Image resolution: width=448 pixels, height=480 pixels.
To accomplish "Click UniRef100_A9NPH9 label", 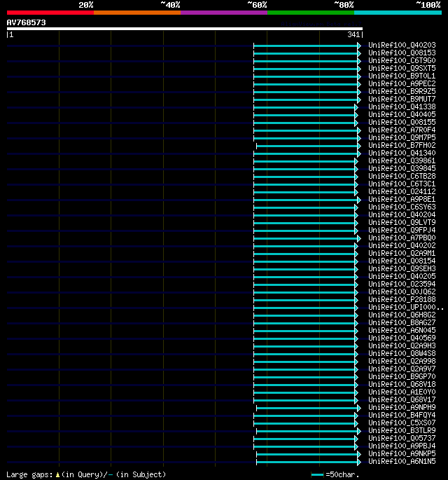I will (402, 407).
